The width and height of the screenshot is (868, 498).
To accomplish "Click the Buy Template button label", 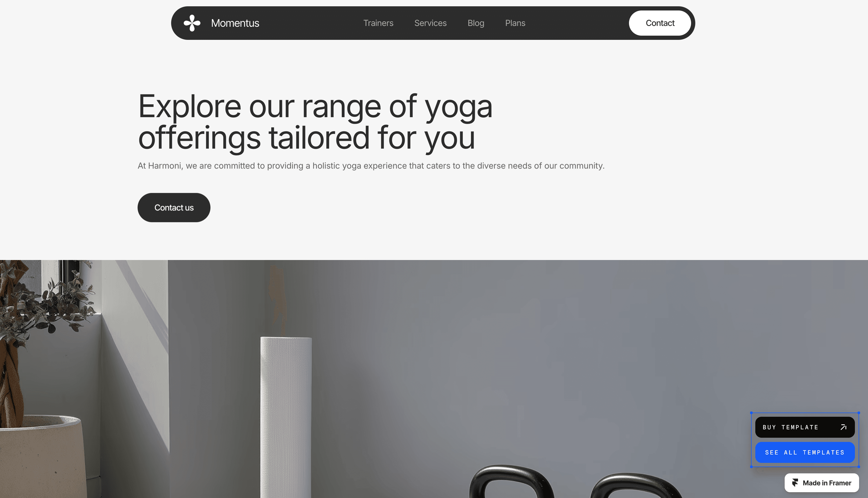I will 790,427.
